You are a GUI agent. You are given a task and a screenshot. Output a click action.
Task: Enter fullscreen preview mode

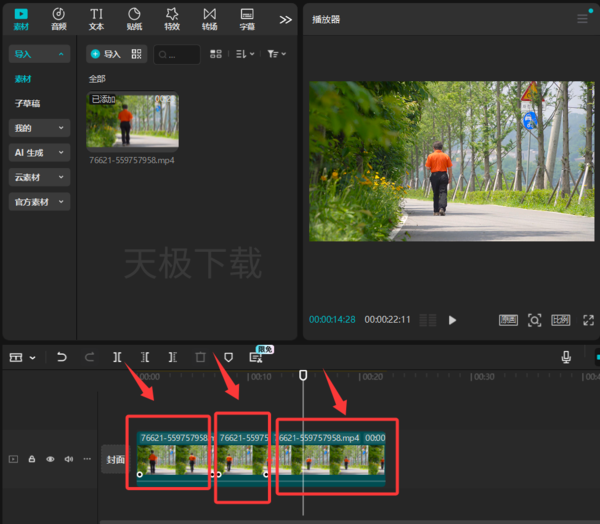pyautogui.click(x=589, y=320)
